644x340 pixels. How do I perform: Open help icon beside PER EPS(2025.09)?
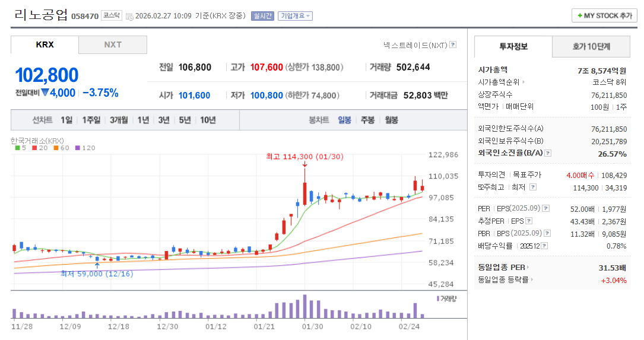tap(546, 208)
